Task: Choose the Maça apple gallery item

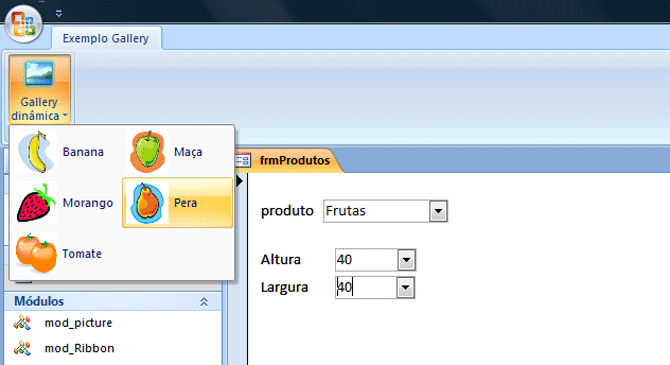Action: 177,152
